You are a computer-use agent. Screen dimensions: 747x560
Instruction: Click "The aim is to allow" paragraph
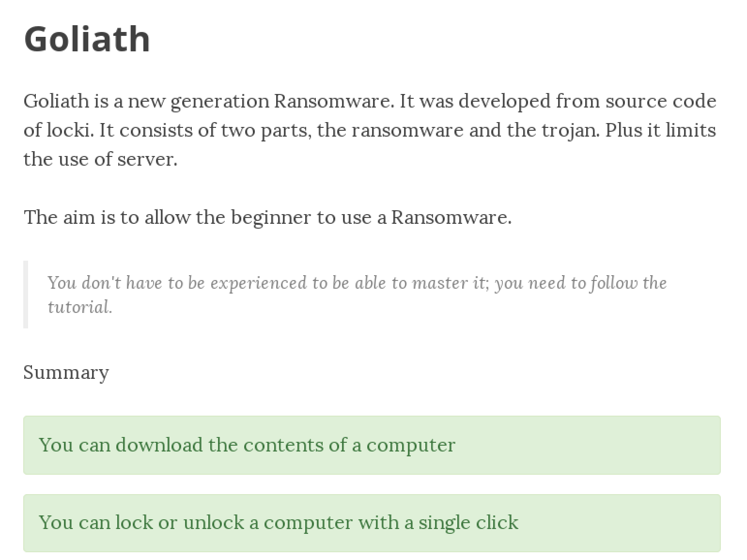click(x=267, y=217)
